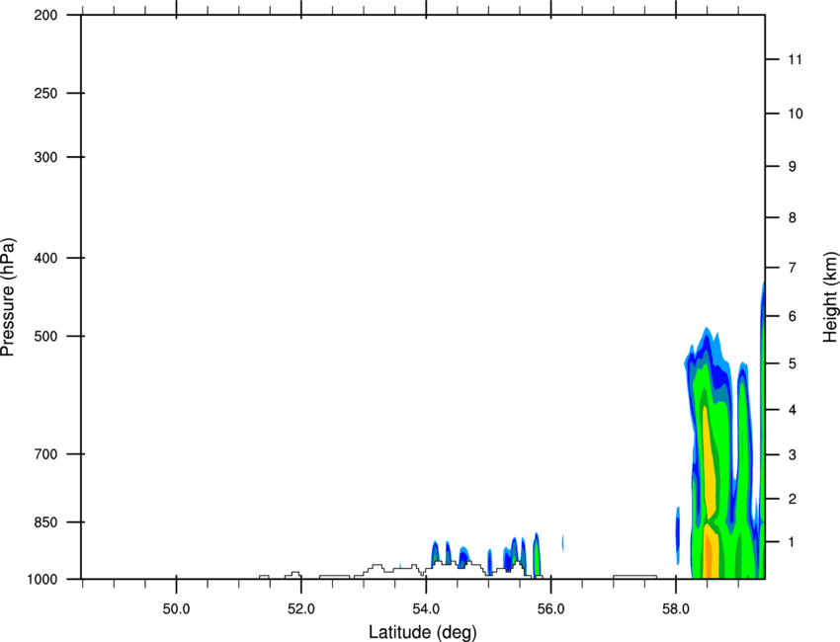Select the 1000 pressure tick label
The image size is (840, 642).
coord(42,579)
